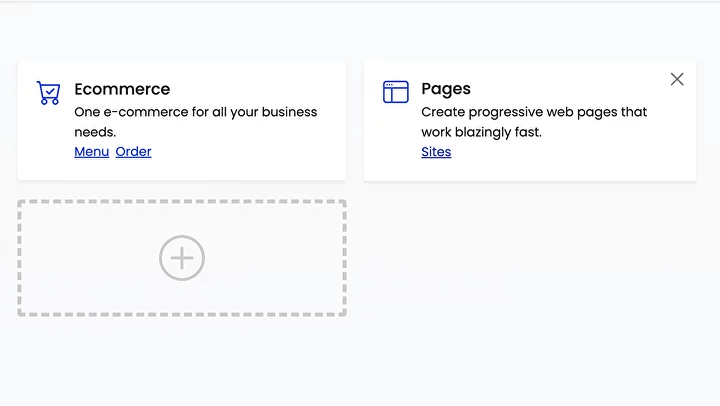Click "work blazingly fast." text line

pos(481,132)
